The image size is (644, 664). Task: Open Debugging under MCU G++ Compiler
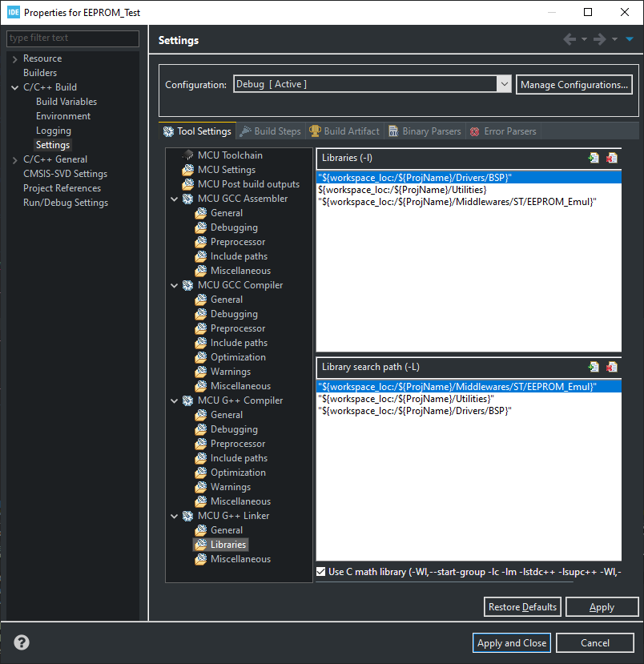[x=234, y=429]
